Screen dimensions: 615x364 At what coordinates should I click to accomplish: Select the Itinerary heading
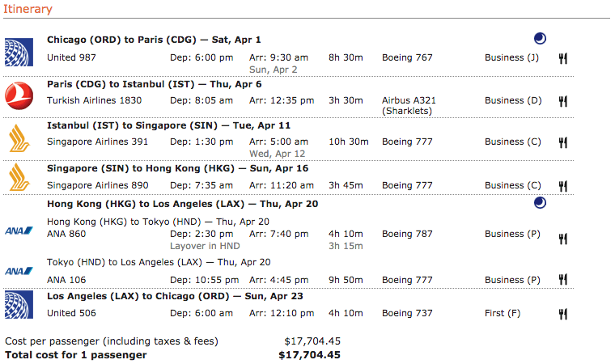pos(28,9)
